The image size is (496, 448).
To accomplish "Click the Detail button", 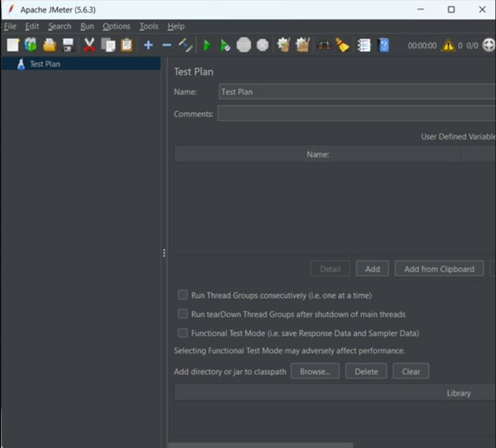I will click(x=330, y=268).
